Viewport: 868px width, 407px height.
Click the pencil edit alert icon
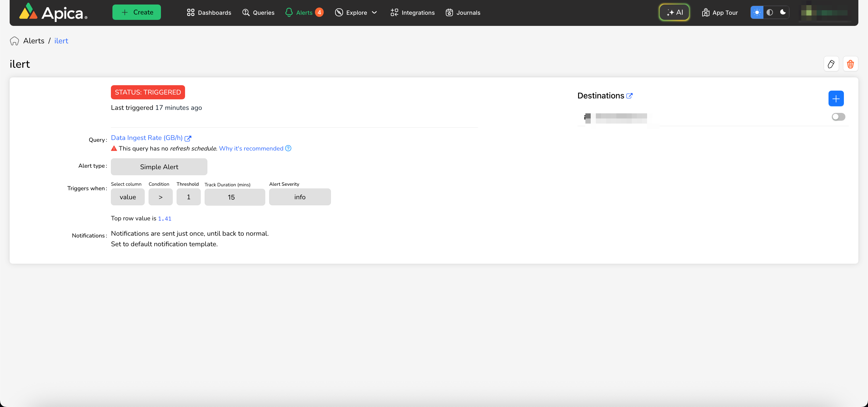coord(831,64)
